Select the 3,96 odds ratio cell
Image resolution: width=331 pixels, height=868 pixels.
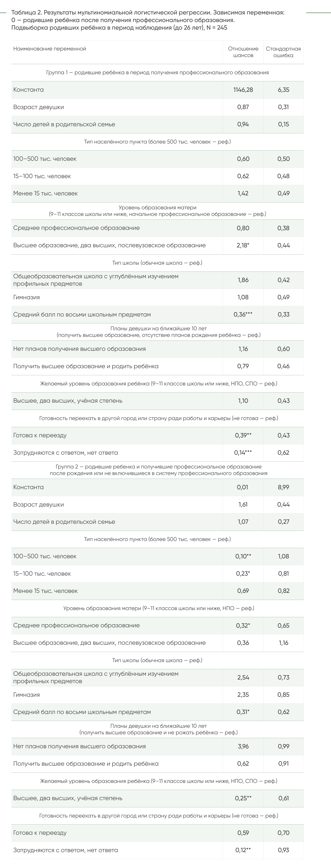coord(243,746)
